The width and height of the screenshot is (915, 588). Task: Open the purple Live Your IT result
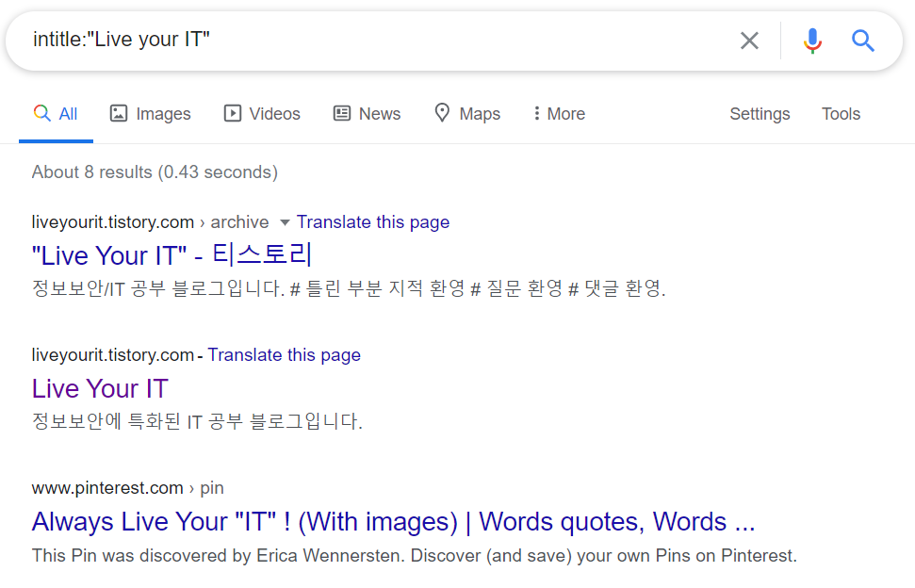tap(101, 388)
